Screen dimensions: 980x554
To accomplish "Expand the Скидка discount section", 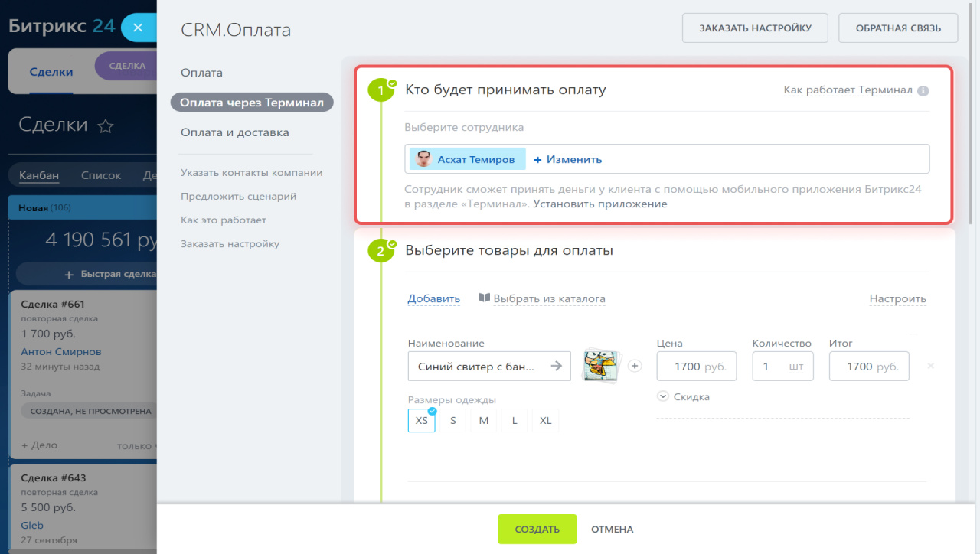I will [x=683, y=396].
